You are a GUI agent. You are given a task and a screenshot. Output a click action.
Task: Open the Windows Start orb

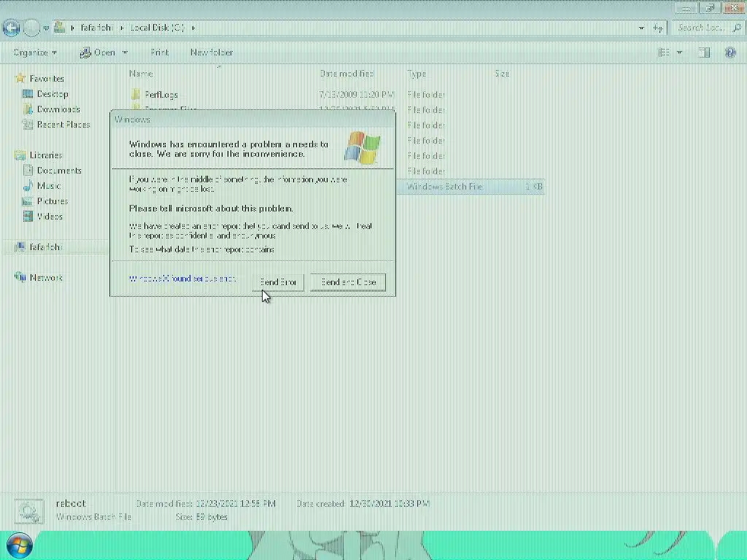coord(20,545)
